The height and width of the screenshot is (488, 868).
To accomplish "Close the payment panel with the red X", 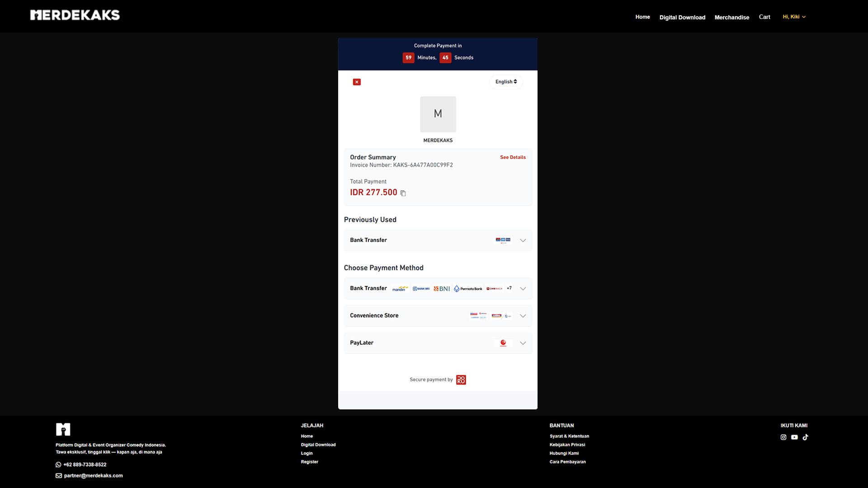I will pyautogui.click(x=357, y=82).
